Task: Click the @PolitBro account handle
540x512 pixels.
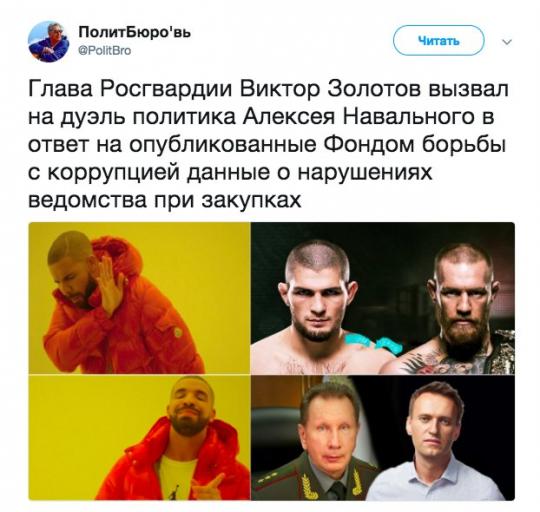Action: [x=105, y=51]
